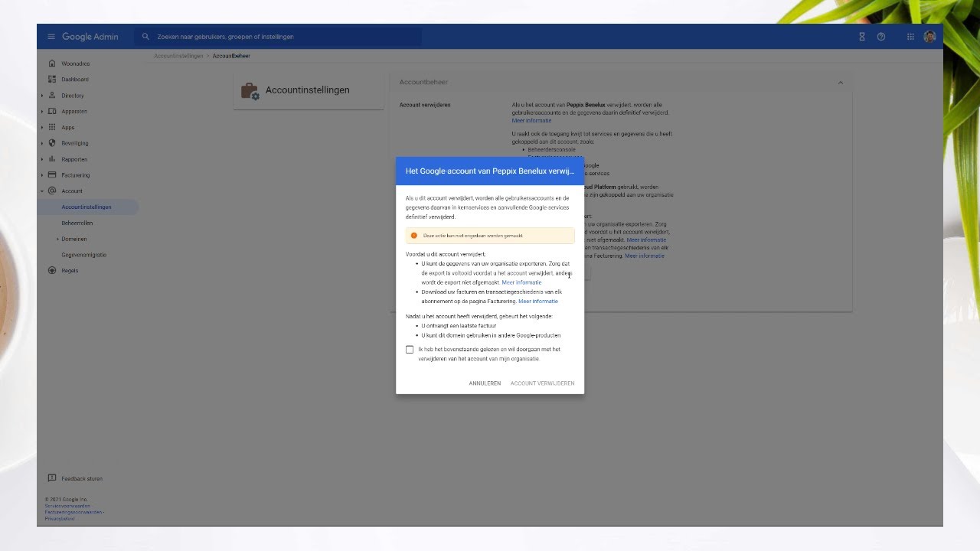Open the main hamburger menu
980x551 pixels.
51,37
